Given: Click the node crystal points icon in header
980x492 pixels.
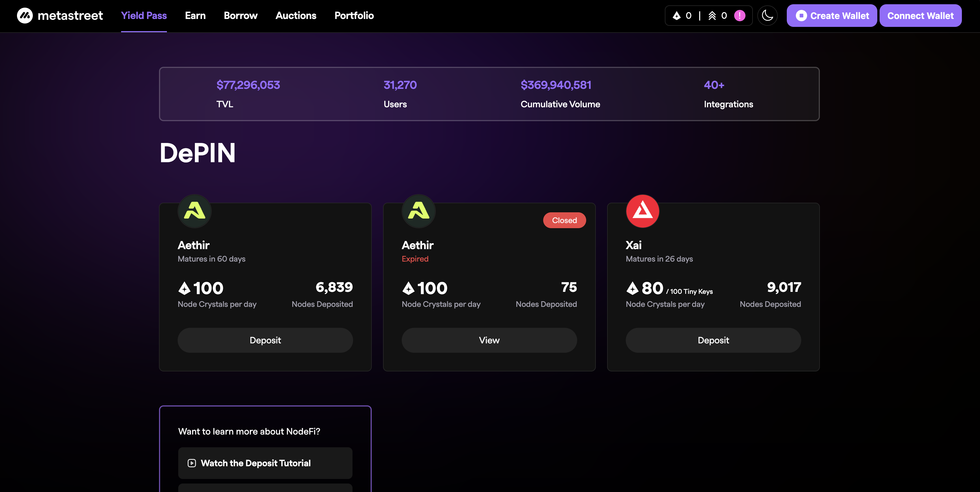Looking at the screenshot, I should (x=676, y=16).
